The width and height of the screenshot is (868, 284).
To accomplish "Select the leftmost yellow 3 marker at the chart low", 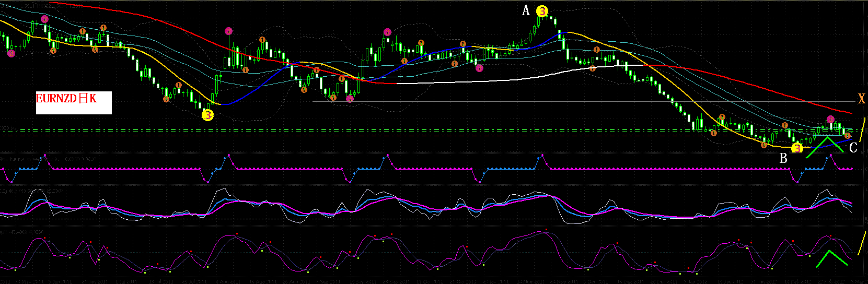I will (x=208, y=115).
